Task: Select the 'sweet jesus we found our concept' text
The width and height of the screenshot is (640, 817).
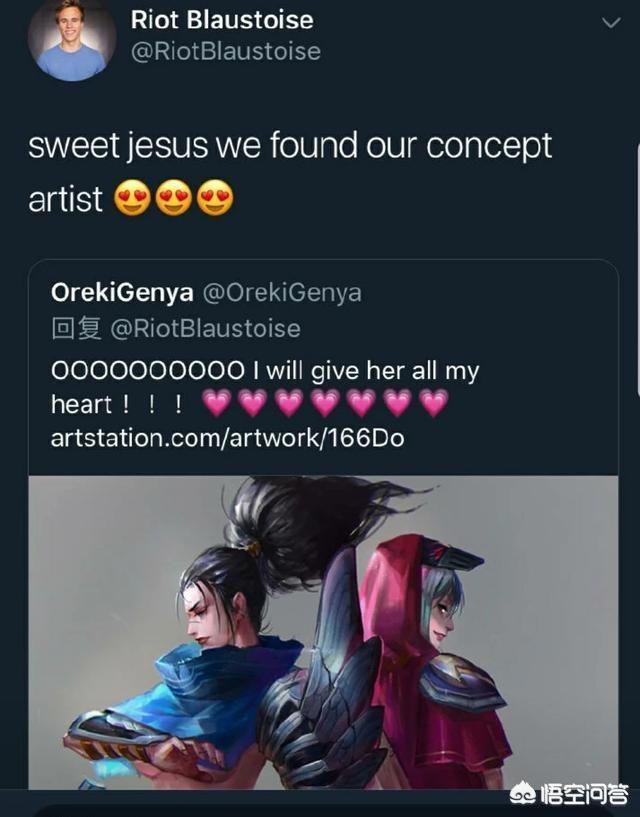Action: tap(290, 145)
